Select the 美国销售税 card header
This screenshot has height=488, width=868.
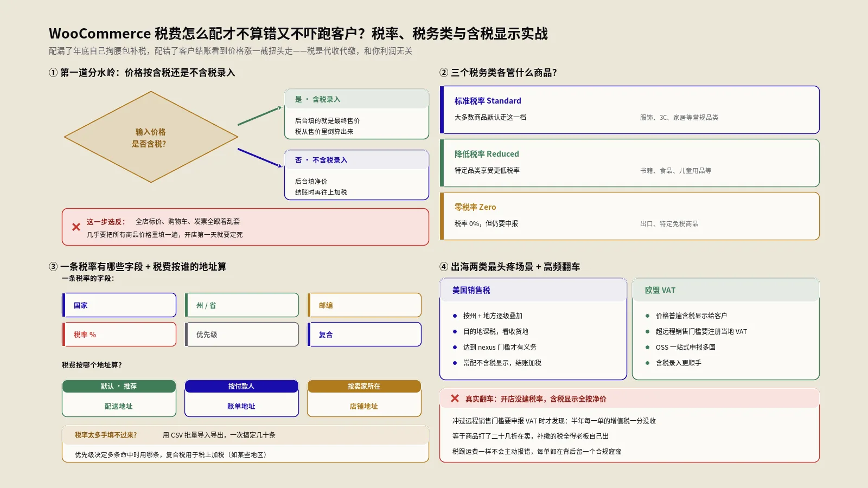click(x=533, y=290)
